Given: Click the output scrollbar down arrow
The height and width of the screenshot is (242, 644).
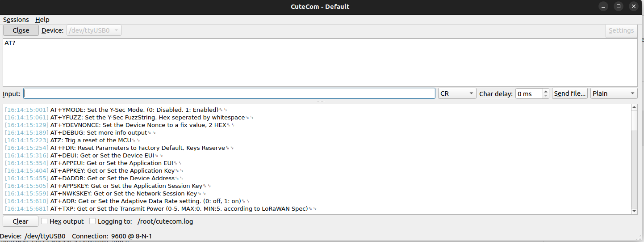Looking at the screenshot, I should point(634,211).
